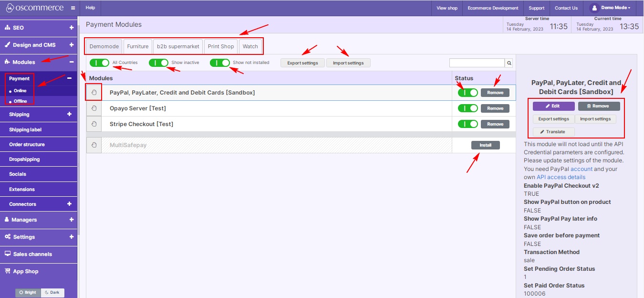Open Shipping label in sidebar
This screenshot has width=644, height=298.
[x=26, y=129]
